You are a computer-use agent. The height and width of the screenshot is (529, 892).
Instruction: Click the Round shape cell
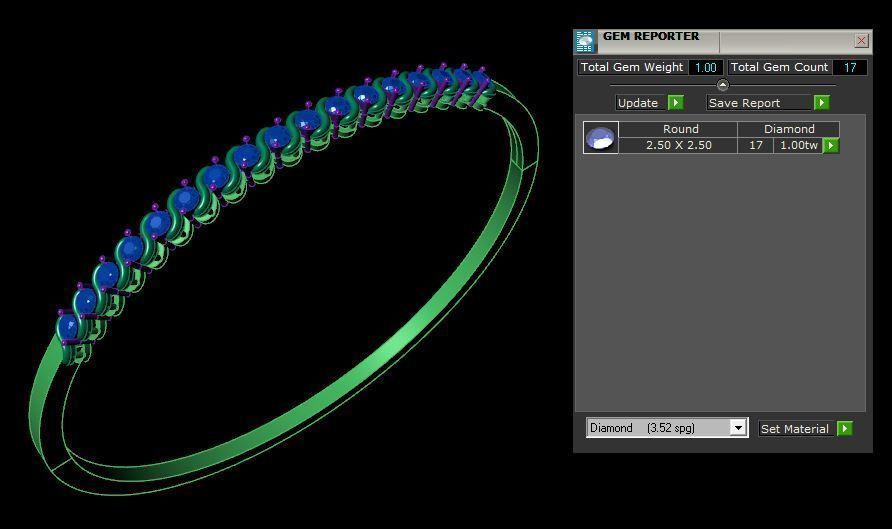(x=678, y=129)
